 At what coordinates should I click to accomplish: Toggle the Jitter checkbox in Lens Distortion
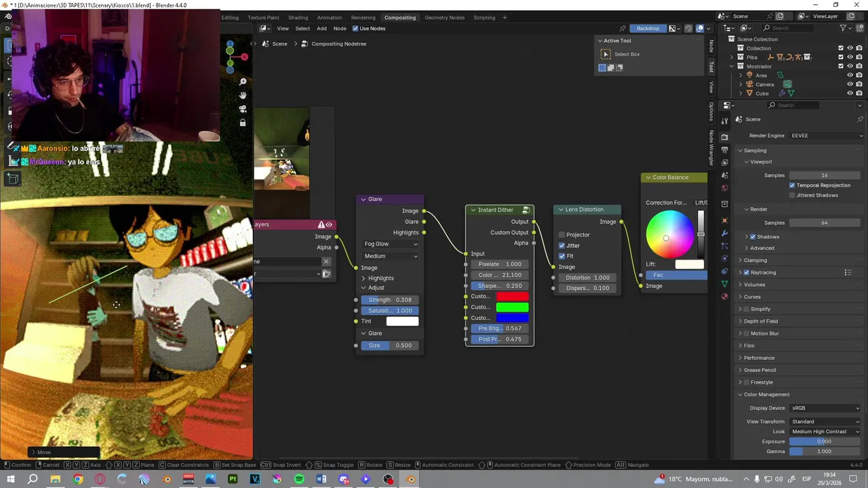pos(561,245)
